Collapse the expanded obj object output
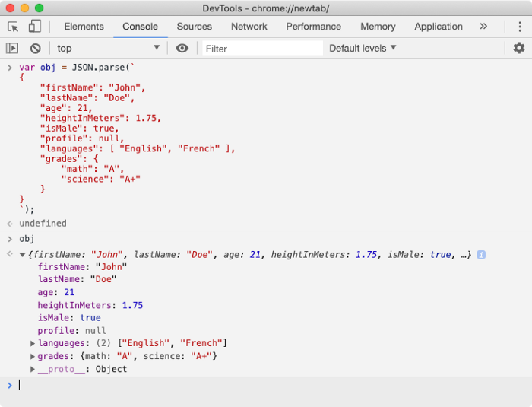Image resolution: width=532 pixels, height=407 pixels. [22, 255]
